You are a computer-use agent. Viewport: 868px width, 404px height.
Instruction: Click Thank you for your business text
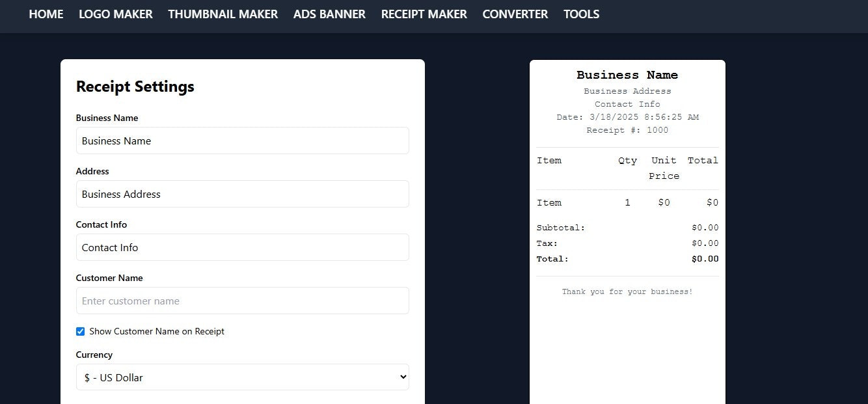[x=627, y=291]
